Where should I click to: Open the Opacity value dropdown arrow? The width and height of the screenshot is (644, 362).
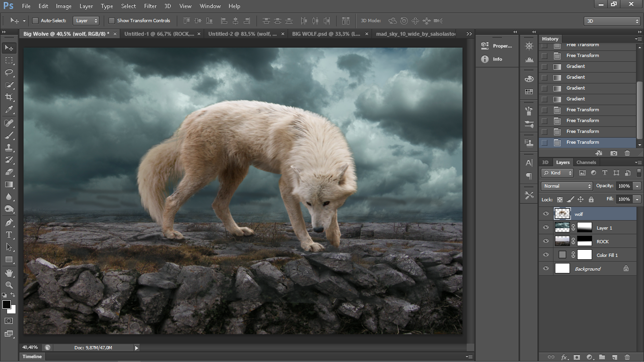click(x=637, y=186)
